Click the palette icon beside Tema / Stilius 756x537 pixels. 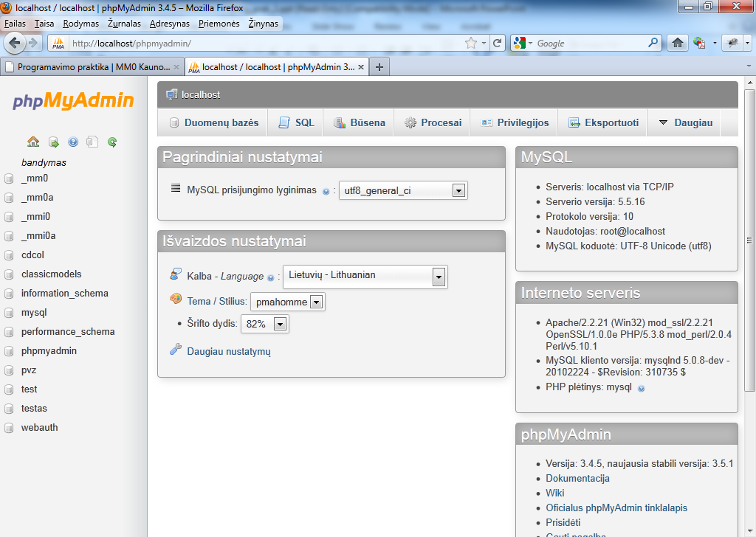point(176,299)
